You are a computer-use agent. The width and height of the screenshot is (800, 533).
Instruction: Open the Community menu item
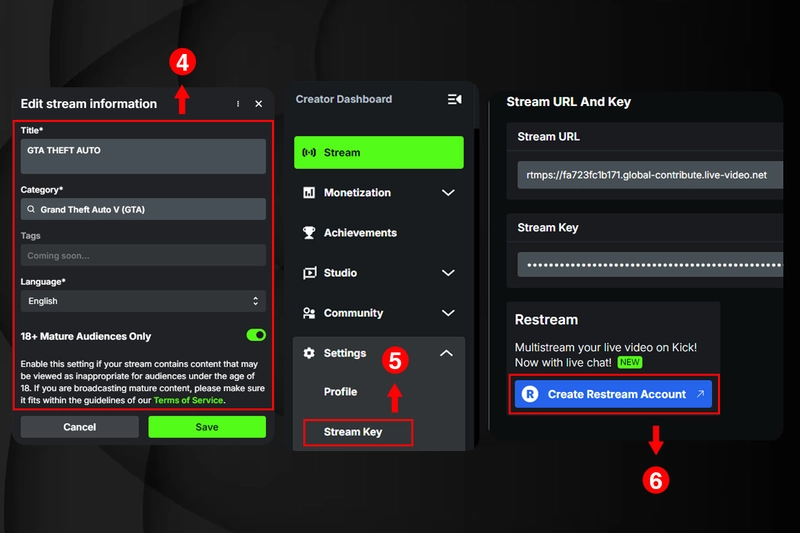(379, 313)
